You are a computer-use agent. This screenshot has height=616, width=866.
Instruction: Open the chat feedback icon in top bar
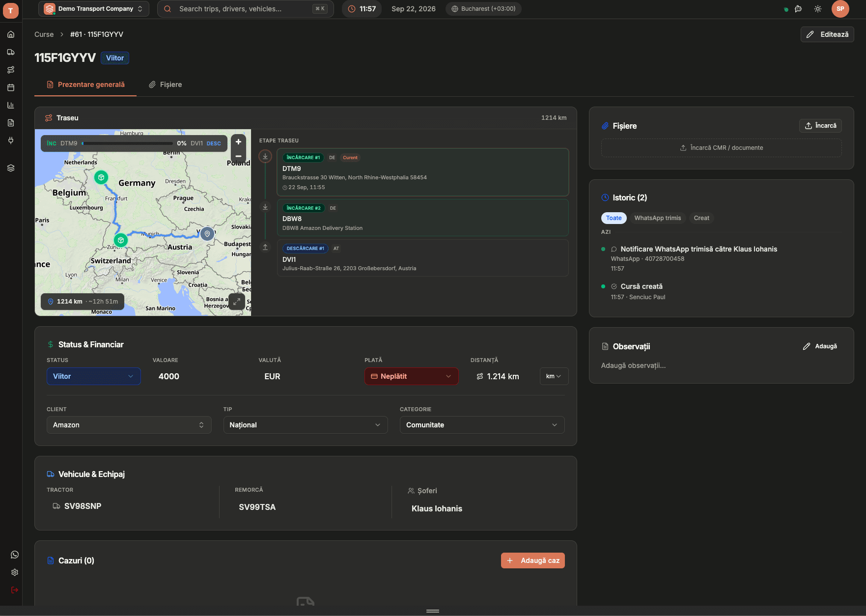(798, 9)
